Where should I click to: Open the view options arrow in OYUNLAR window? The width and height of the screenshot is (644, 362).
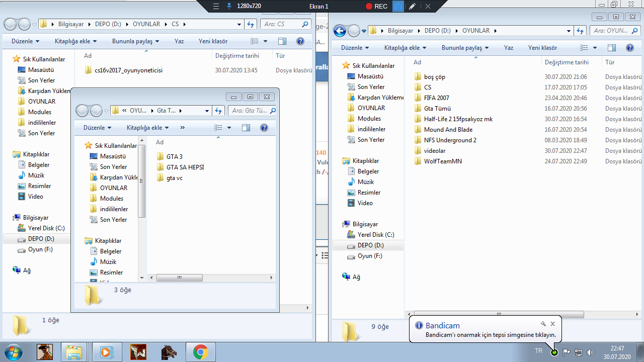point(595,48)
